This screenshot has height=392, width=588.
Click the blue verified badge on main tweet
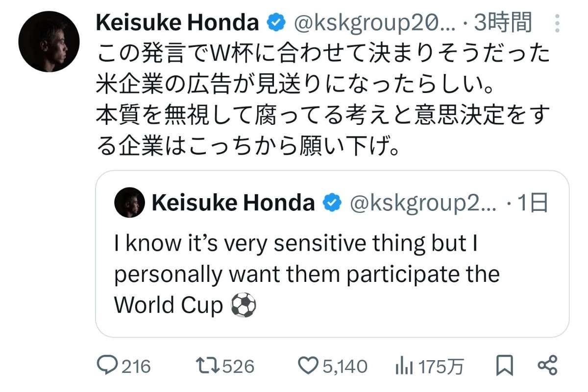coord(274,23)
